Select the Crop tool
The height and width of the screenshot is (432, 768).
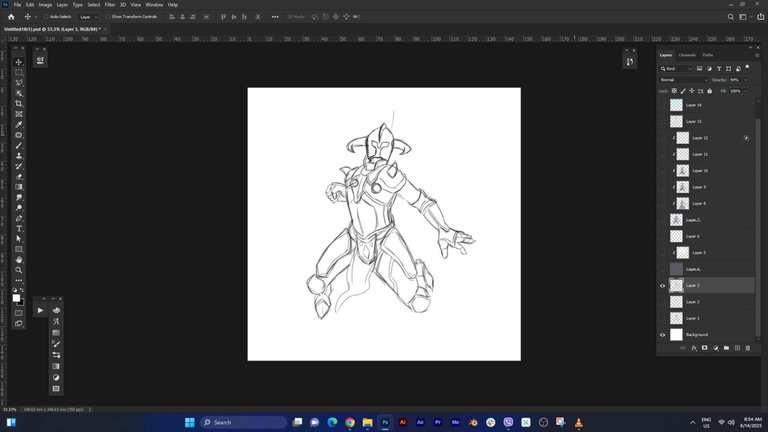19,104
